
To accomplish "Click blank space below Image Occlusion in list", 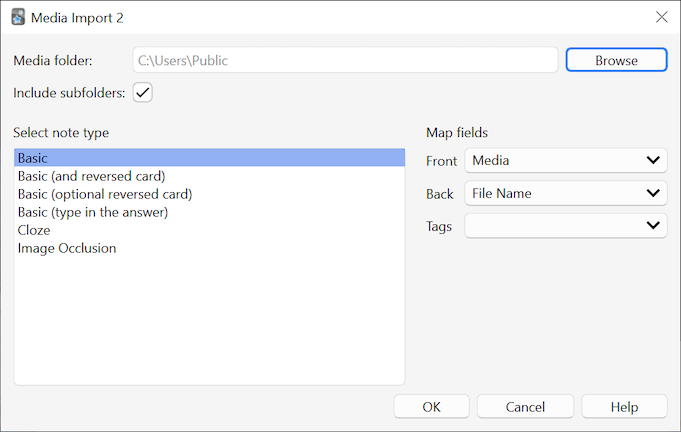I will tap(209, 320).
